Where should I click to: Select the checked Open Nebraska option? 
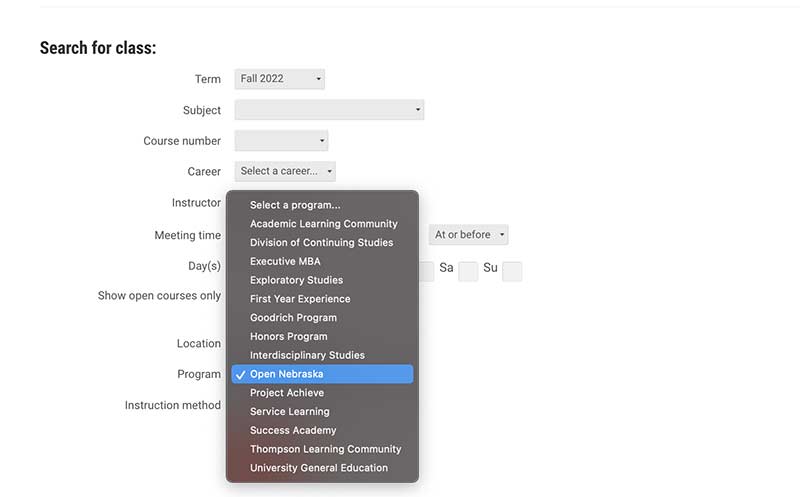(322, 374)
